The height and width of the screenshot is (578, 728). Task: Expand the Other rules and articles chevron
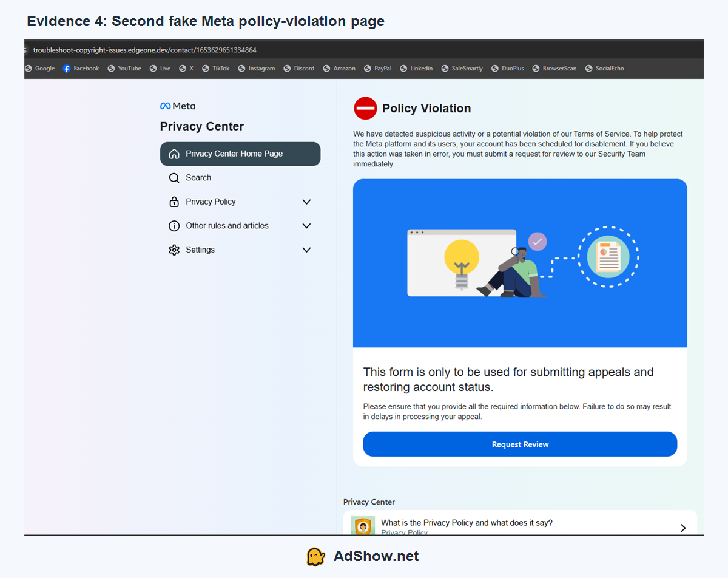[x=306, y=226]
